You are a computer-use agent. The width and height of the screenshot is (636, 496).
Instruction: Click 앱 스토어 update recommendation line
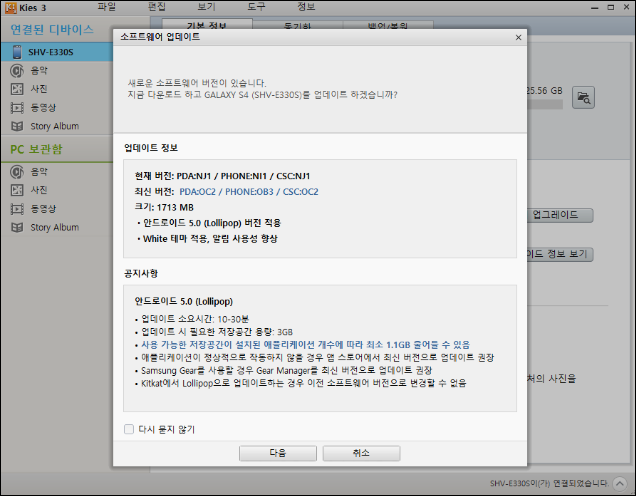point(314,357)
